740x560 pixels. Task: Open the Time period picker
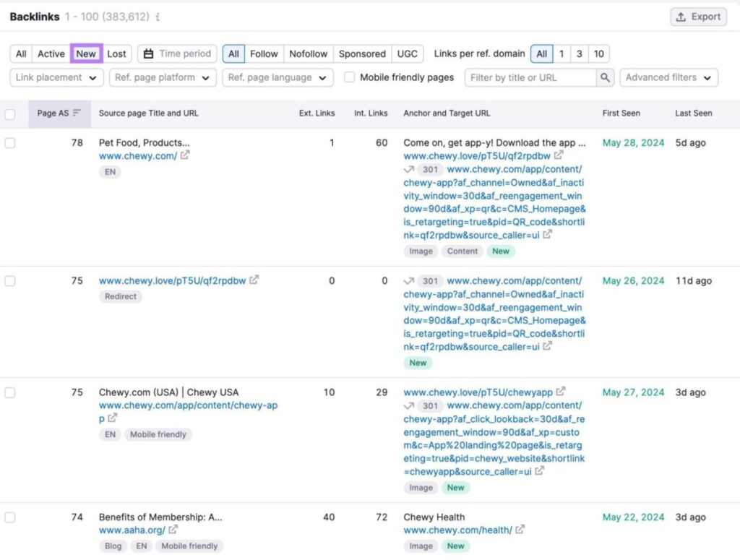[x=177, y=53]
